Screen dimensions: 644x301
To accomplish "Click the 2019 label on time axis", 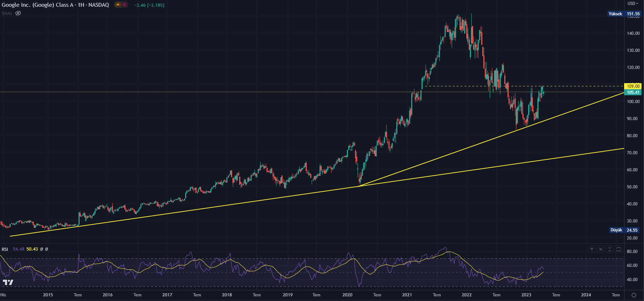I will (288, 295).
